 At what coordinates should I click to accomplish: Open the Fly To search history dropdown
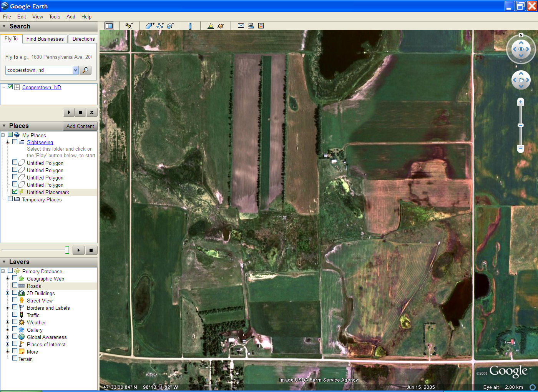click(75, 70)
